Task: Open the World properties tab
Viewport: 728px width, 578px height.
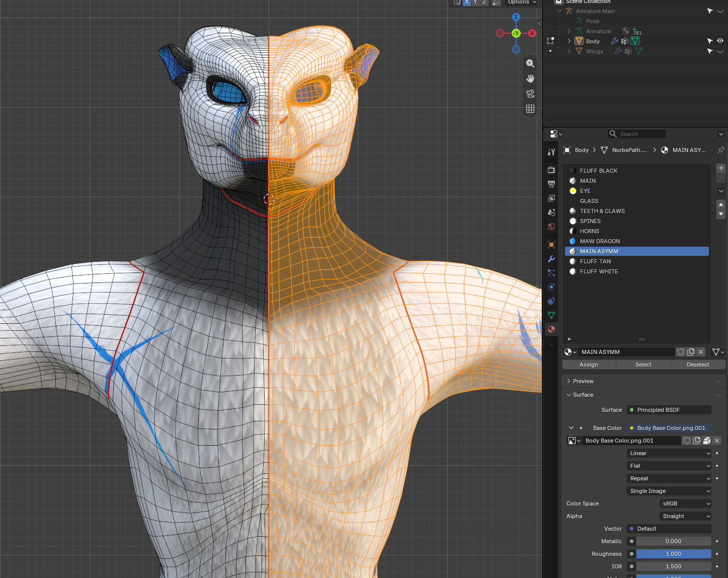Action: pos(551,227)
